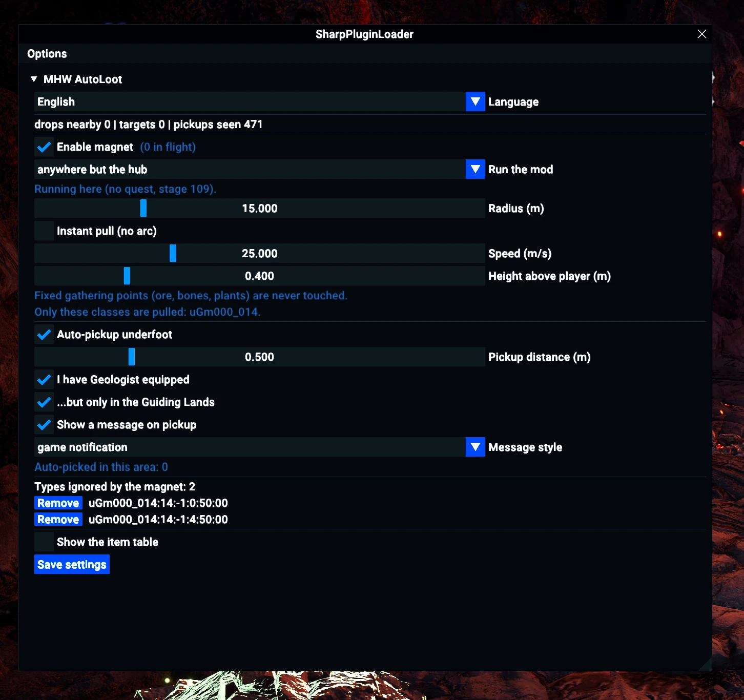Screen dimensions: 744x700
Task: Click the window resize grip corner
Action: (x=706, y=665)
